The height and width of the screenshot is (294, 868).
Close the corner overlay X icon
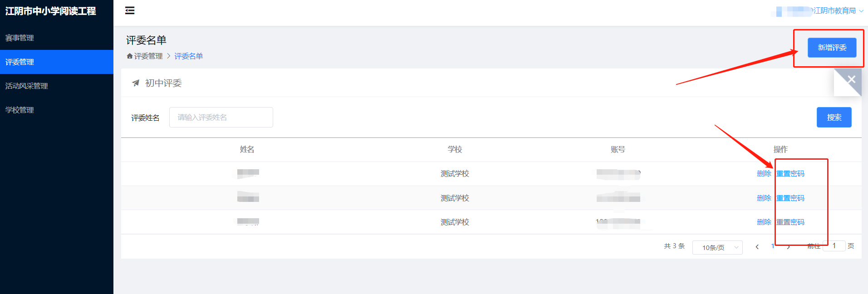pyautogui.click(x=851, y=80)
